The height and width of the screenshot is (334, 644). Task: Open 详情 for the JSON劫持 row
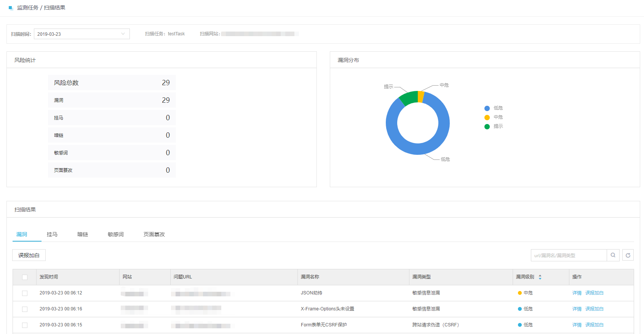[577, 293]
